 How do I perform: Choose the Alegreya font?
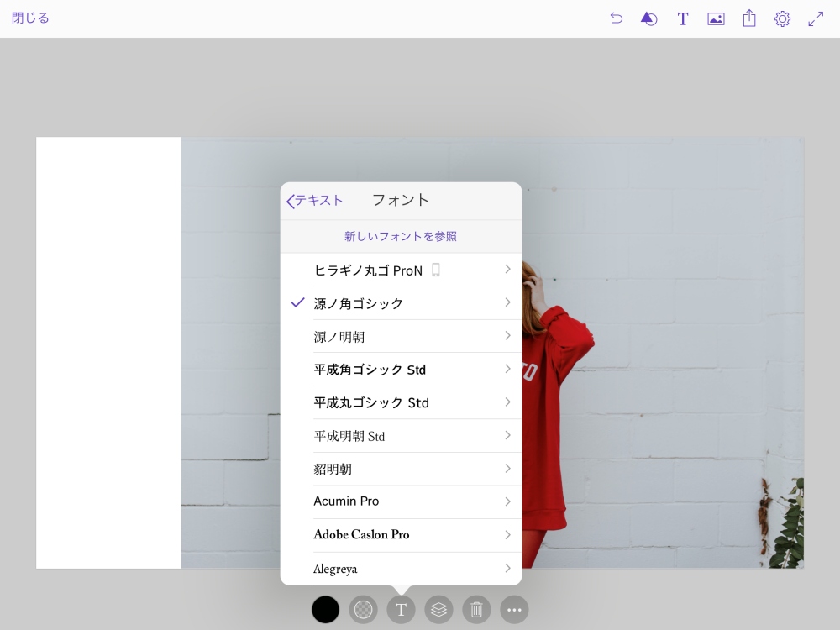[401, 569]
